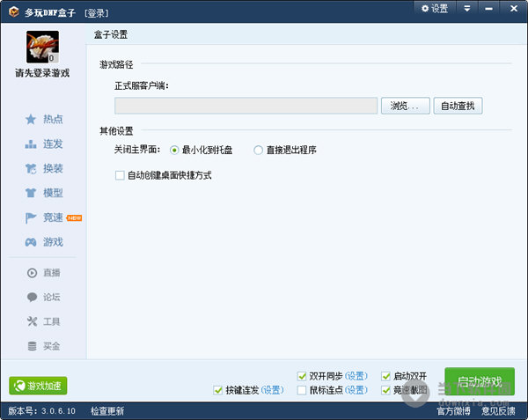Click the green 启动游戏 button
The height and width of the screenshot is (420, 528).
click(480, 381)
